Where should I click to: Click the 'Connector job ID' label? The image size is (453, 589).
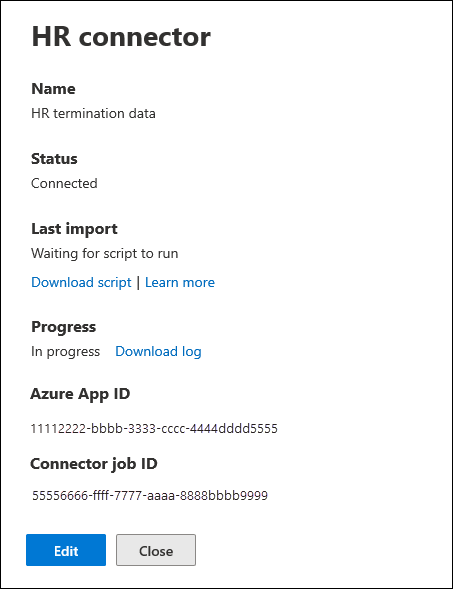pos(94,464)
